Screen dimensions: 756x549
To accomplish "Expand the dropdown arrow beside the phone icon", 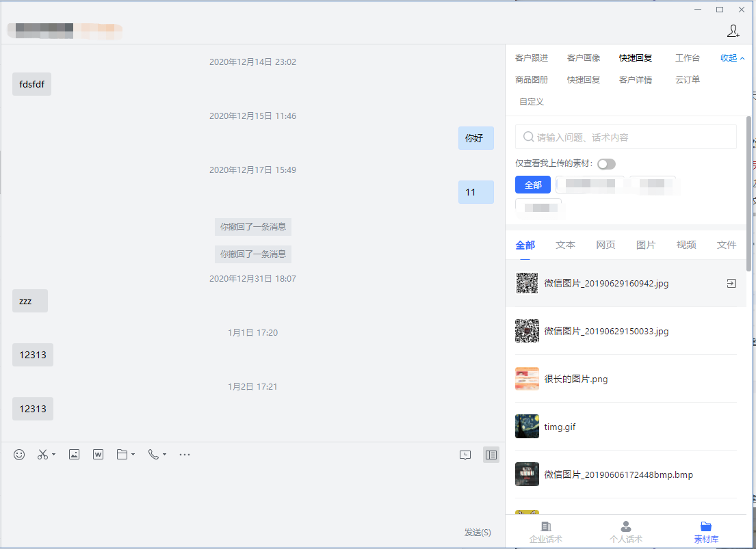I will [164, 455].
